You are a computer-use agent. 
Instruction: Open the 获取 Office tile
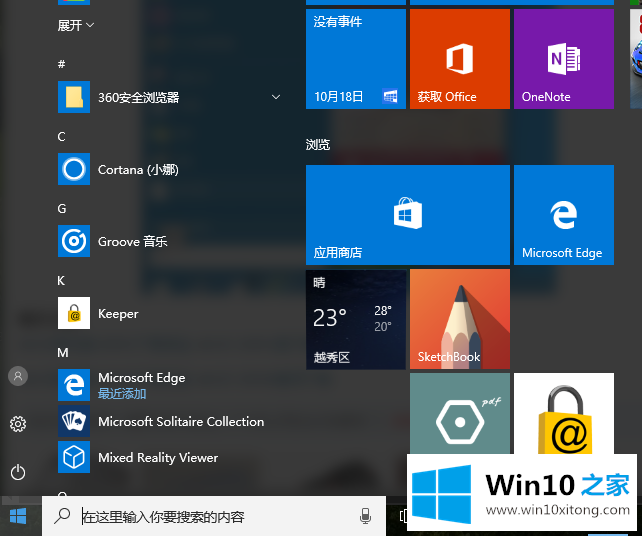tap(460, 59)
